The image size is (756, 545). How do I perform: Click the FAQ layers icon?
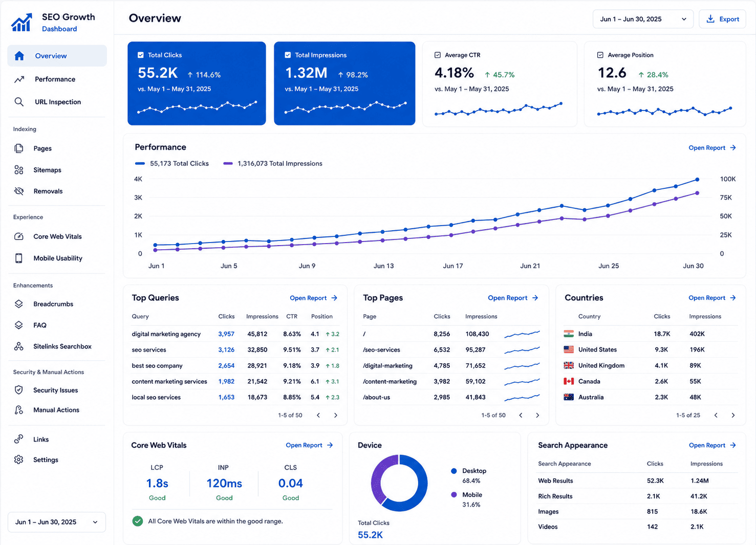[19, 325]
